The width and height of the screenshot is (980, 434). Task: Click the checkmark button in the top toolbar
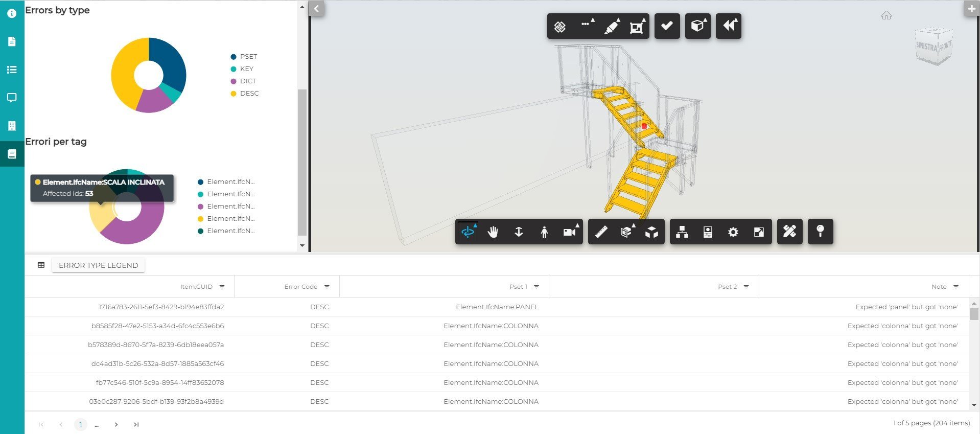pyautogui.click(x=667, y=26)
